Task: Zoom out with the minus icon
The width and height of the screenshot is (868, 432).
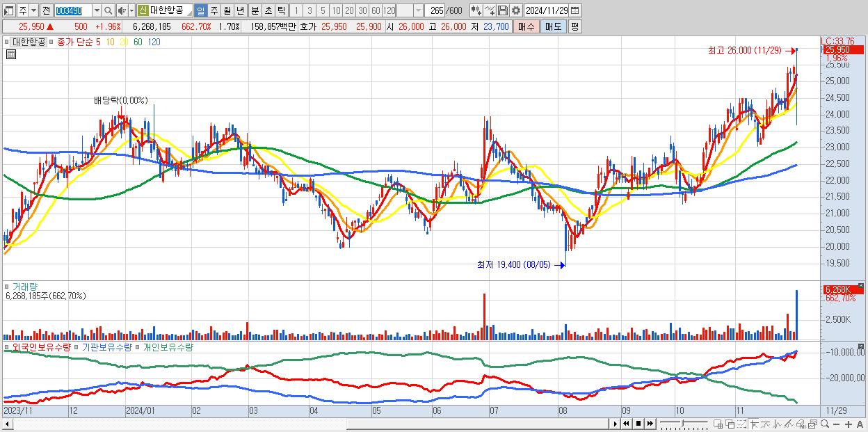Action: tap(836, 424)
